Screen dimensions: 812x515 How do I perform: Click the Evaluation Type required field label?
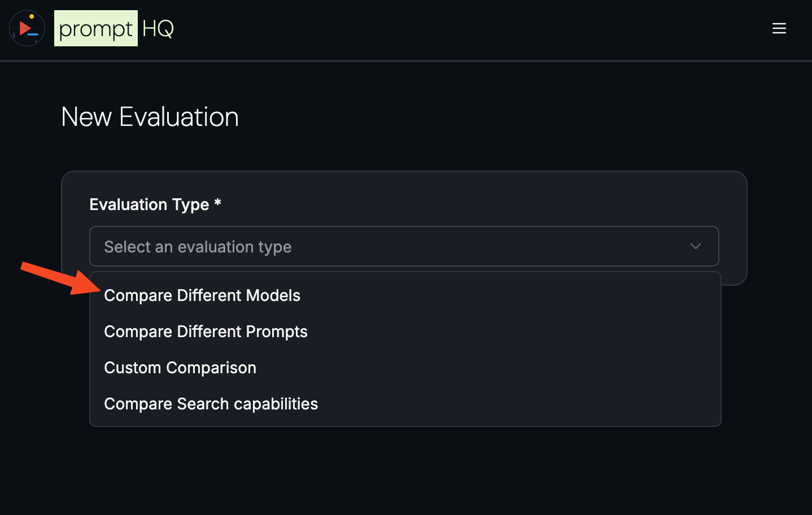point(155,204)
